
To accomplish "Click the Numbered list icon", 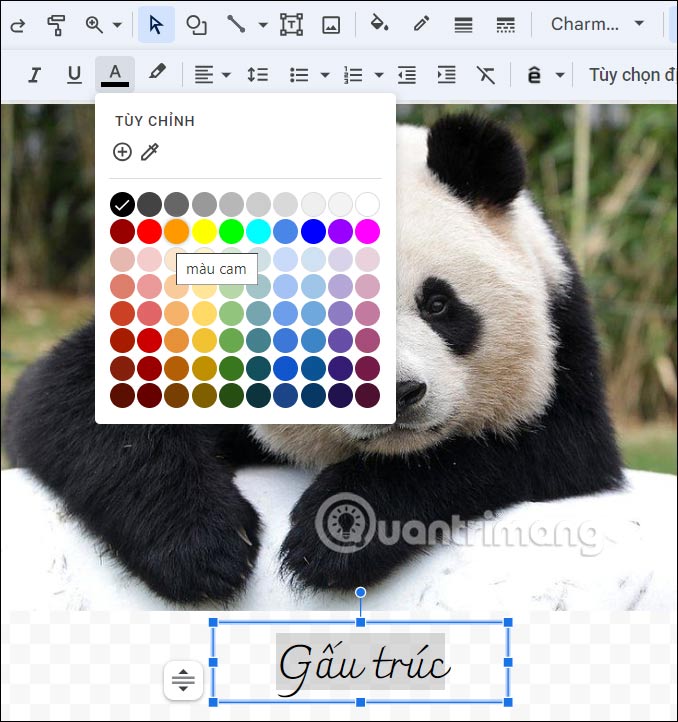I will (353, 75).
